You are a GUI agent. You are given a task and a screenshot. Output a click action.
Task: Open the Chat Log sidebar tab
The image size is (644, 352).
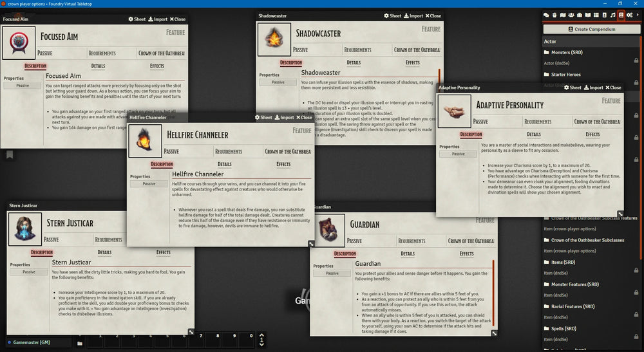click(x=546, y=15)
